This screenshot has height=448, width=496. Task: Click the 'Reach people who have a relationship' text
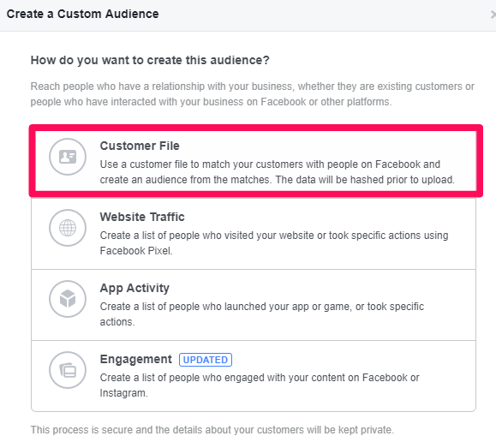click(x=252, y=94)
